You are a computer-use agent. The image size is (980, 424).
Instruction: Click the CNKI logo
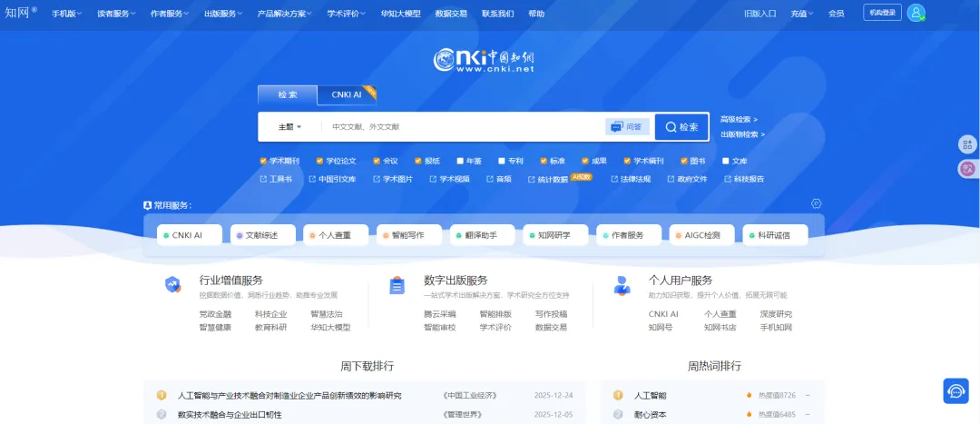pos(485,61)
